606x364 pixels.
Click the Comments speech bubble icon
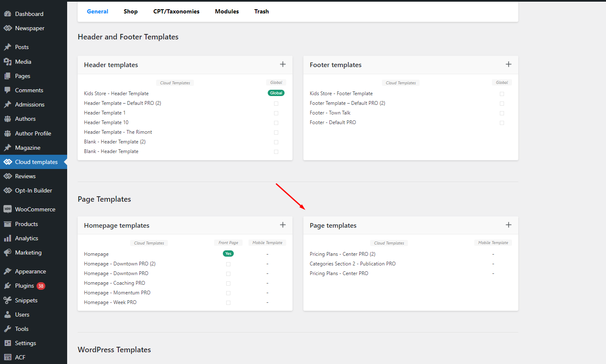[8, 90]
